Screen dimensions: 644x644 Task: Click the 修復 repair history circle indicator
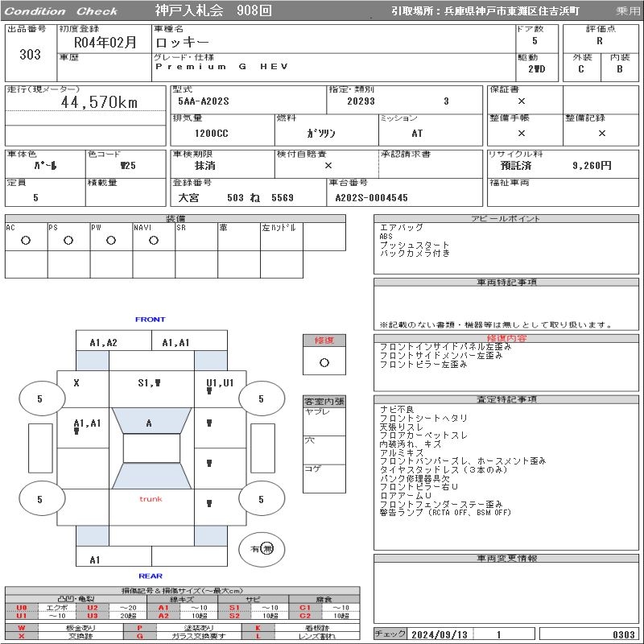click(x=324, y=362)
